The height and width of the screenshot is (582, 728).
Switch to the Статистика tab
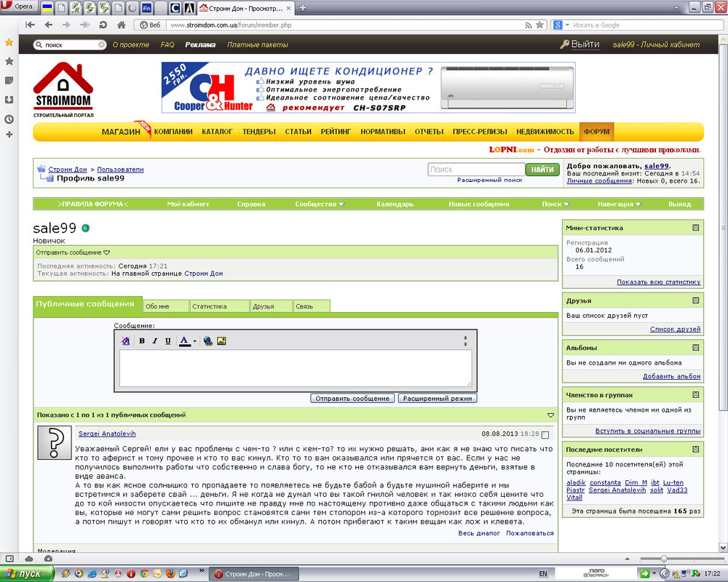[x=220, y=306]
